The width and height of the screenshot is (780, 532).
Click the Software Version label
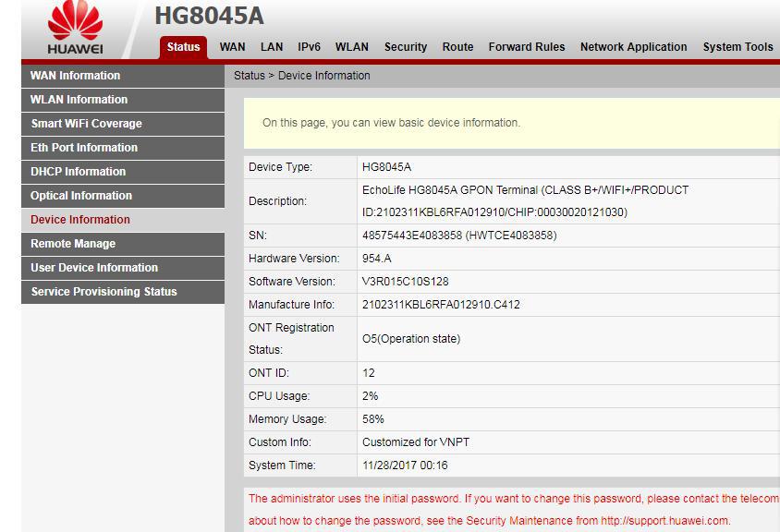pos(292,282)
